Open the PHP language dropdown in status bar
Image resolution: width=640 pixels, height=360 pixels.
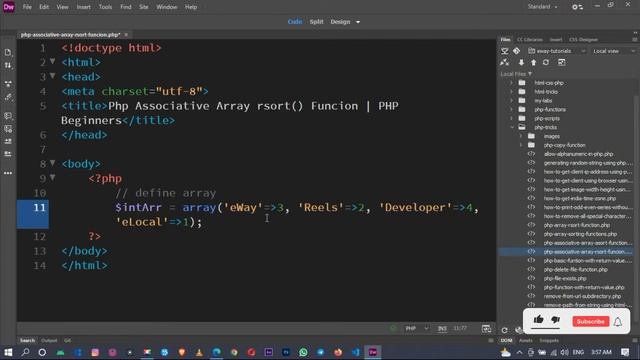pyautogui.click(x=416, y=329)
